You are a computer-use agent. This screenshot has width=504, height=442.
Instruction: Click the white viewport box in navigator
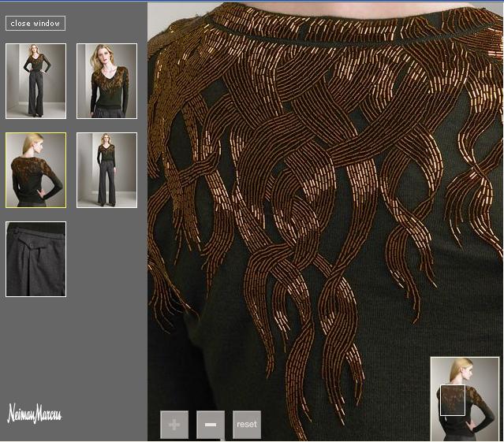(x=452, y=400)
